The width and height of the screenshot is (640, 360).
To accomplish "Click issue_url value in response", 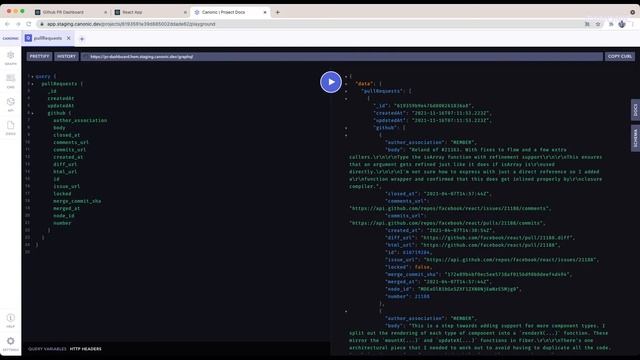I will point(510,260).
